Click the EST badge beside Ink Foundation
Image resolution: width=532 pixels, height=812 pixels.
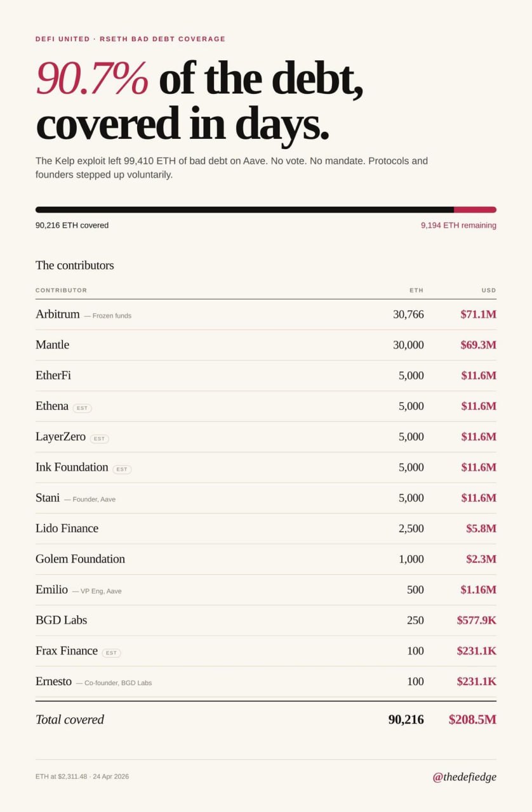point(122,469)
